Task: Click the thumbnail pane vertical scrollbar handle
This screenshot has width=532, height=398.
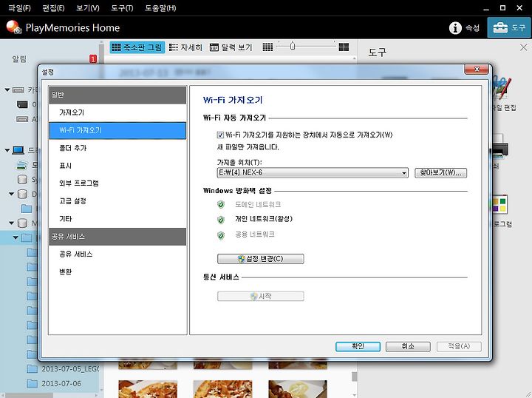Action: pyautogui.click(x=354, y=377)
